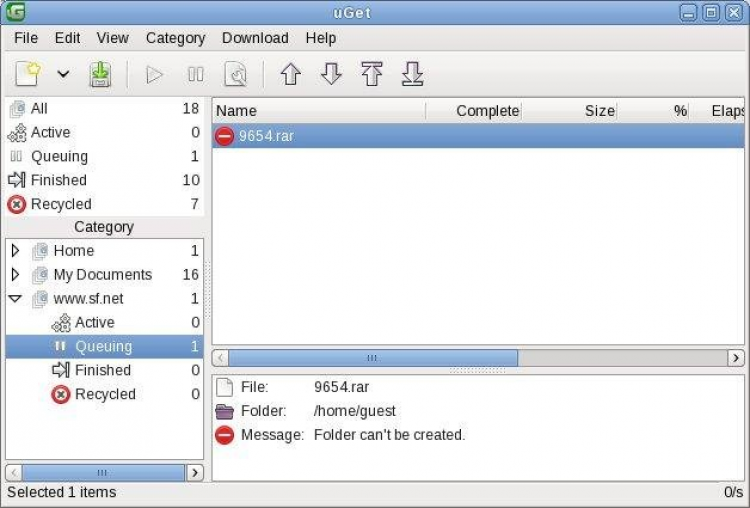Image resolution: width=750 pixels, height=508 pixels.
Task: Select the top Recycled row showing 7
Action: (x=104, y=204)
